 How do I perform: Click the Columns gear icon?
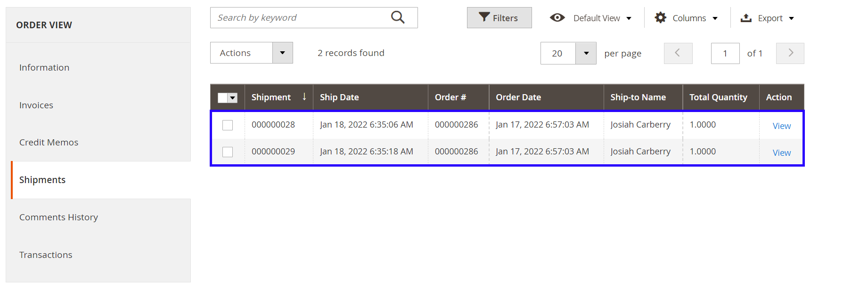click(660, 18)
